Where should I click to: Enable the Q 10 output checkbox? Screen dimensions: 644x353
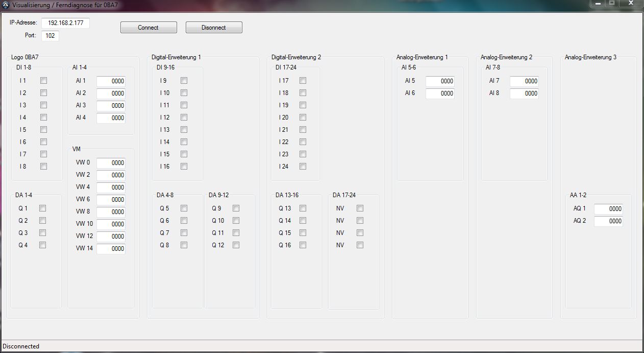pos(236,221)
